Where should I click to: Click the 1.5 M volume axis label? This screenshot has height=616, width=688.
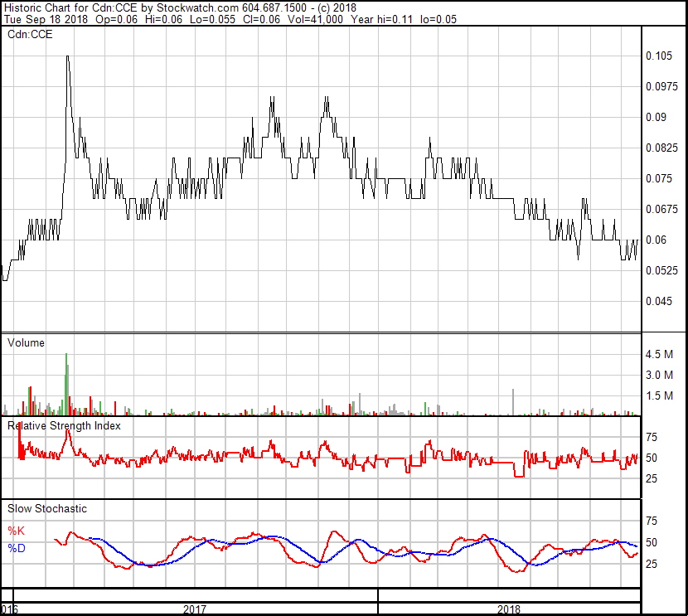pos(659,395)
